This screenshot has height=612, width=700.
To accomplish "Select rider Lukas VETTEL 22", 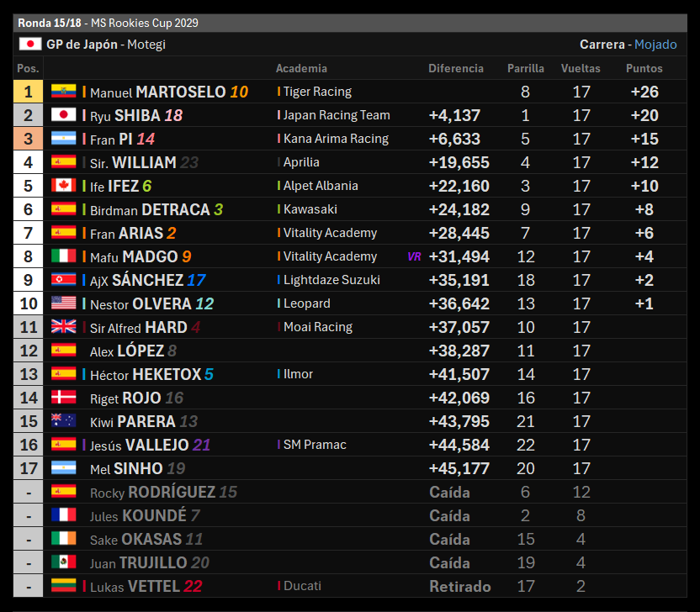I will tap(146, 586).
